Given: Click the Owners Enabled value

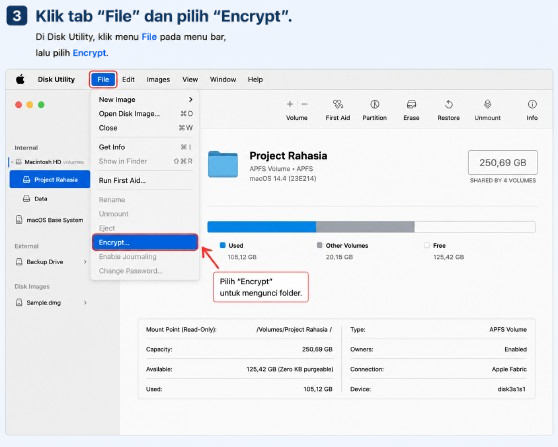Looking at the screenshot, I should coord(516,349).
